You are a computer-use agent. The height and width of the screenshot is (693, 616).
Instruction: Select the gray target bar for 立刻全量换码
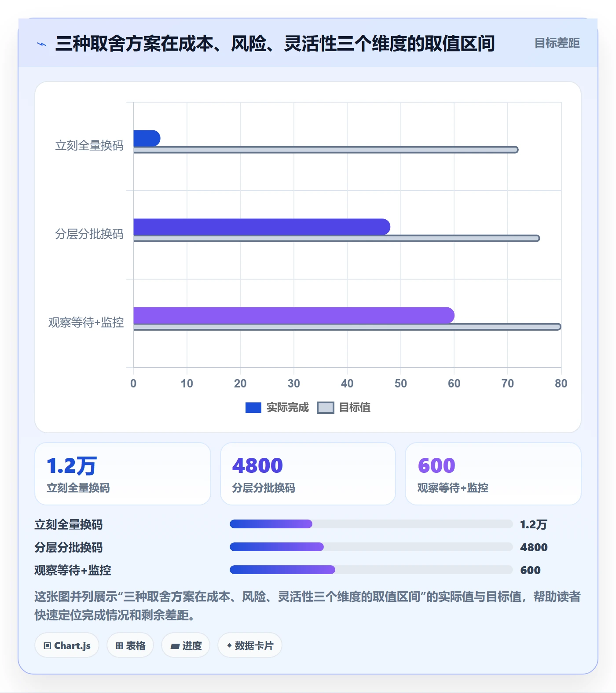click(x=326, y=150)
